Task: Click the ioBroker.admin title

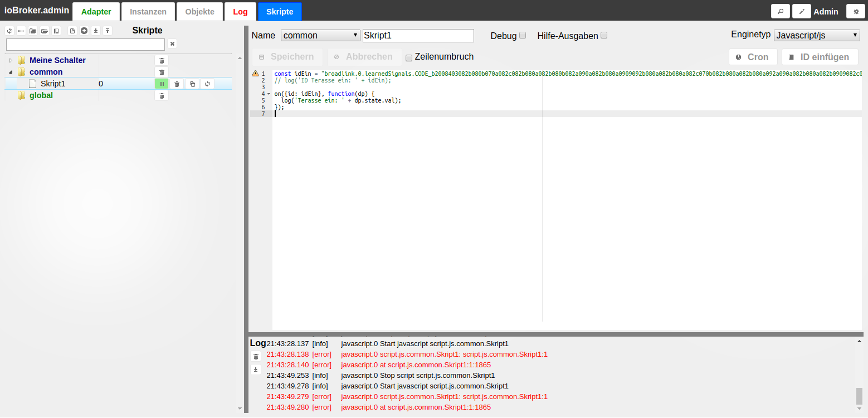Action: tap(37, 10)
